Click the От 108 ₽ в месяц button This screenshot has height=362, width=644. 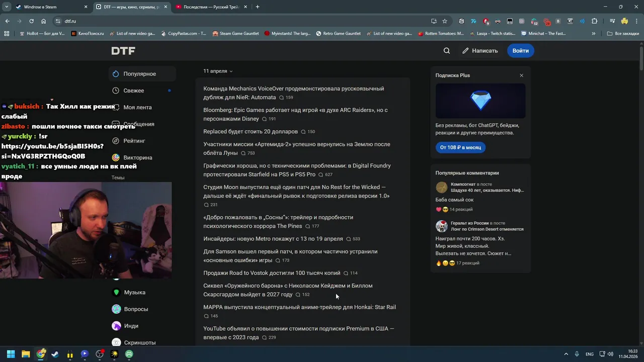[x=460, y=147]
